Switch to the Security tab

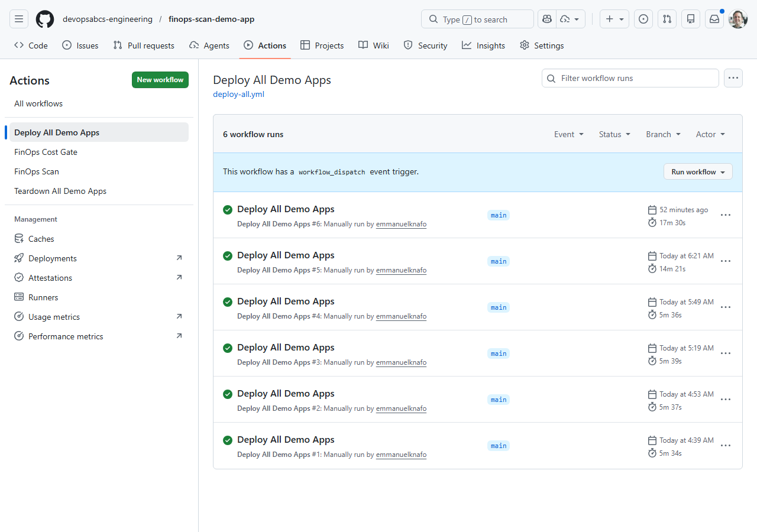tap(425, 45)
